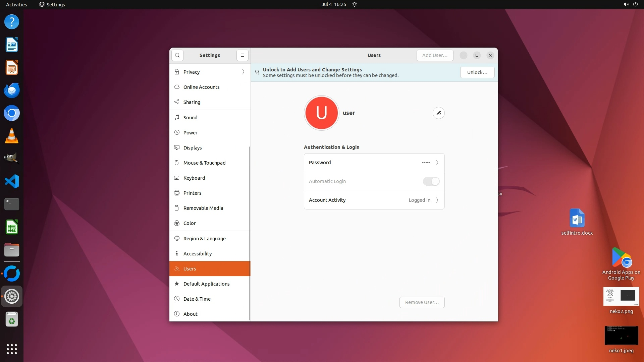Toggle the Automatic Login switch
Image resolution: width=644 pixels, height=362 pixels.
[x=431, y=181]
